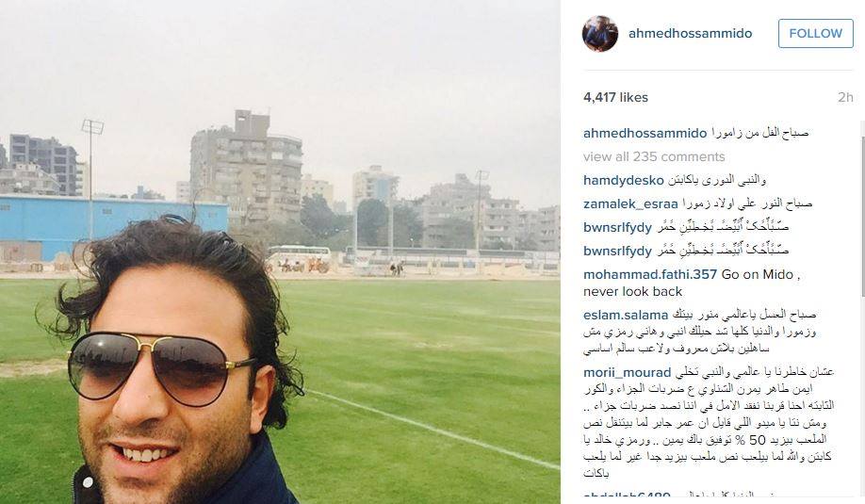Click the long morii_mourad comment text
This screenshot has height=504, width=865.
click(709, 423)
